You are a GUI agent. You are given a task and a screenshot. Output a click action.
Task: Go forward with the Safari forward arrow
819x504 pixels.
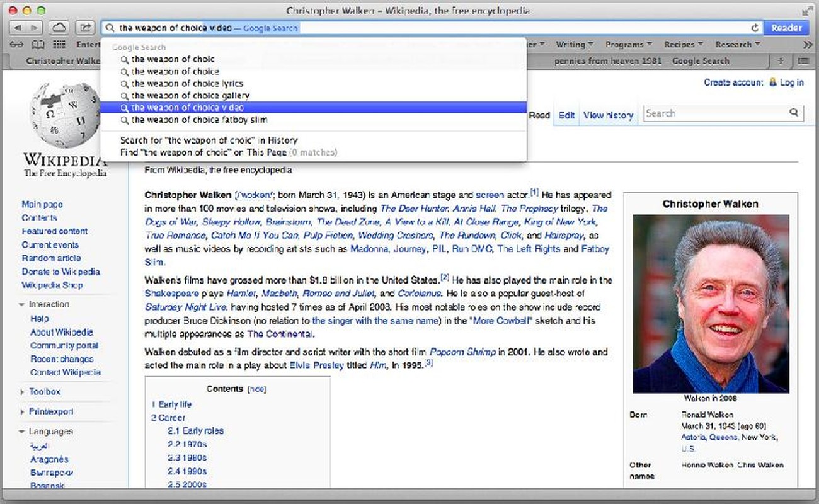tap(34, 28)
